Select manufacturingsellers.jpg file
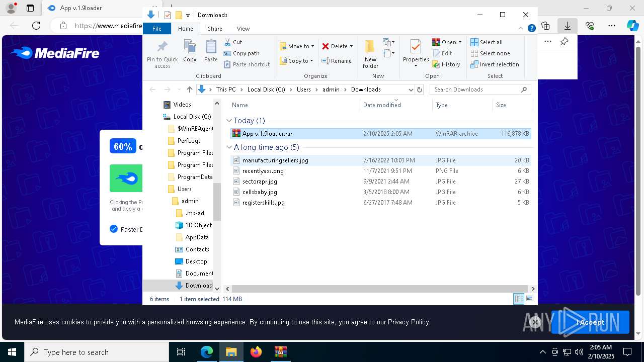The height and width of the screenshot is (362, 644). (x=380, y=160)
